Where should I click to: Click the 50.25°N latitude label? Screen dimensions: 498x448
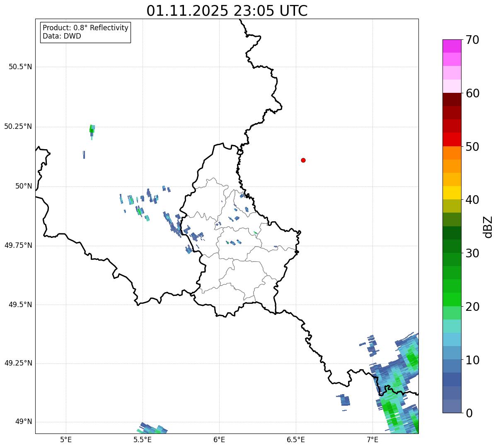18,126
